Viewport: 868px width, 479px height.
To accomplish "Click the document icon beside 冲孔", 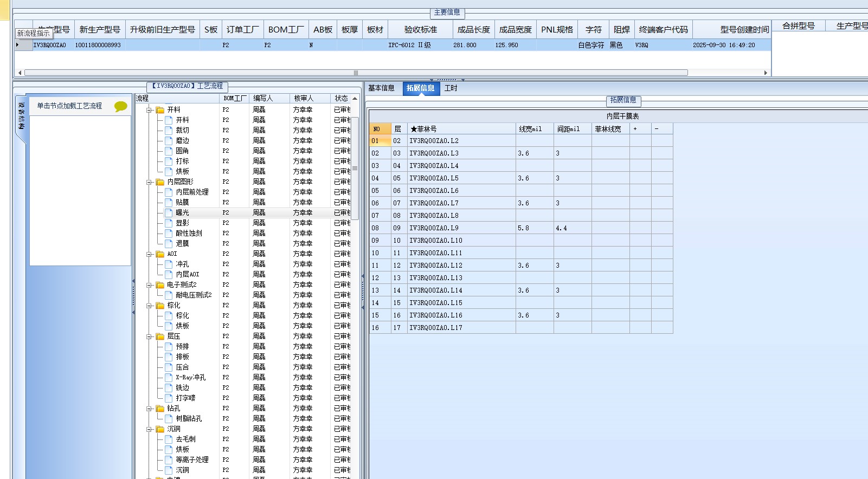I will point(169,264).
